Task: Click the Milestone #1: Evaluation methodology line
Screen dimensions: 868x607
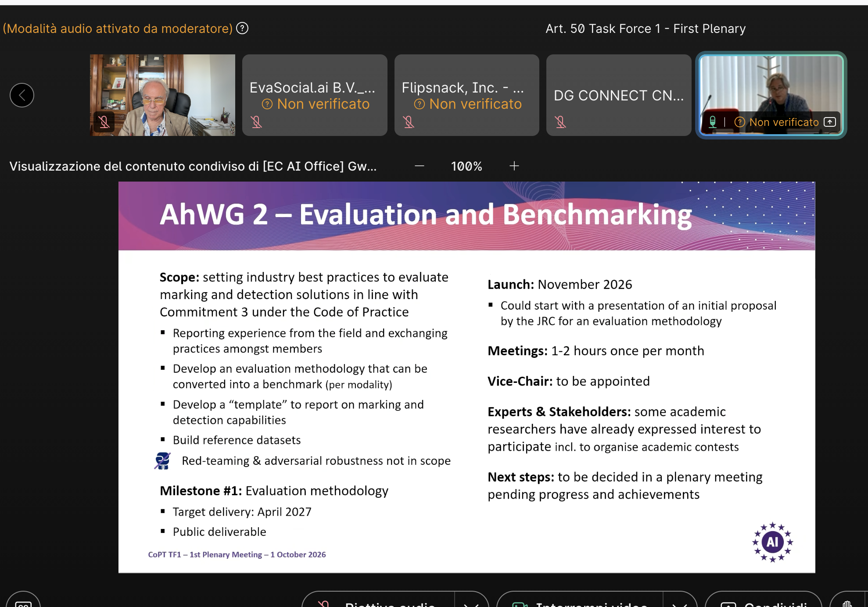Action: click(274, 491)
